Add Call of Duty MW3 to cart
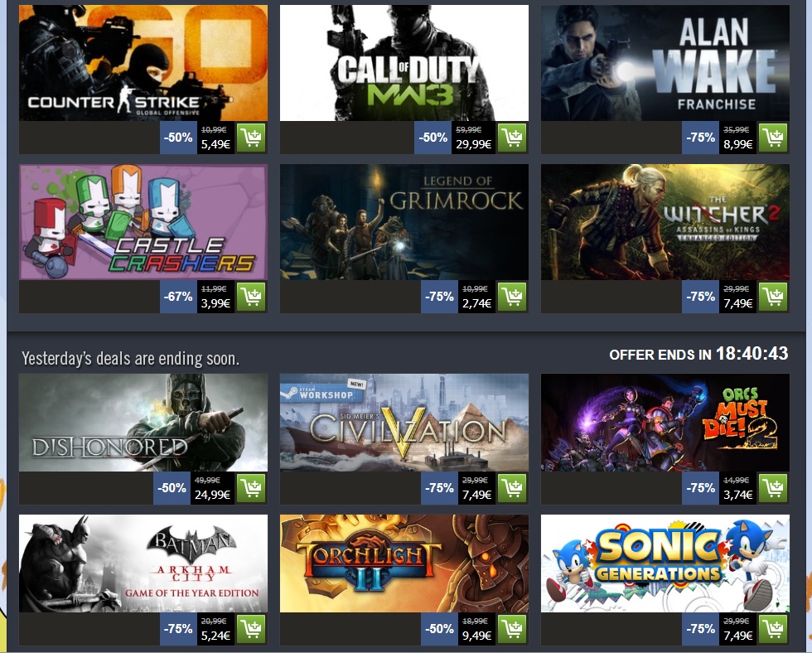 512,138
